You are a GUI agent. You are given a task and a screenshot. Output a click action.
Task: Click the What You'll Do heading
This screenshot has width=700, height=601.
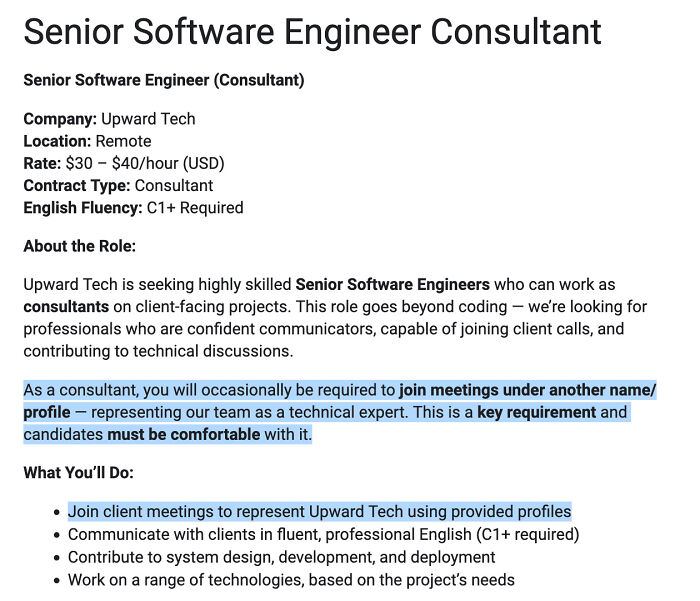pyautogui.click(x=79, y=472)
